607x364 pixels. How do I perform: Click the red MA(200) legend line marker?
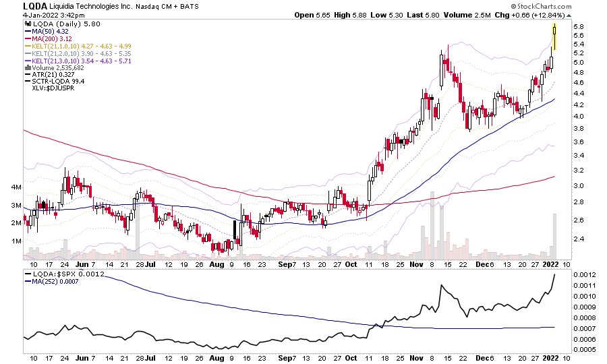(x=28, y=38)
